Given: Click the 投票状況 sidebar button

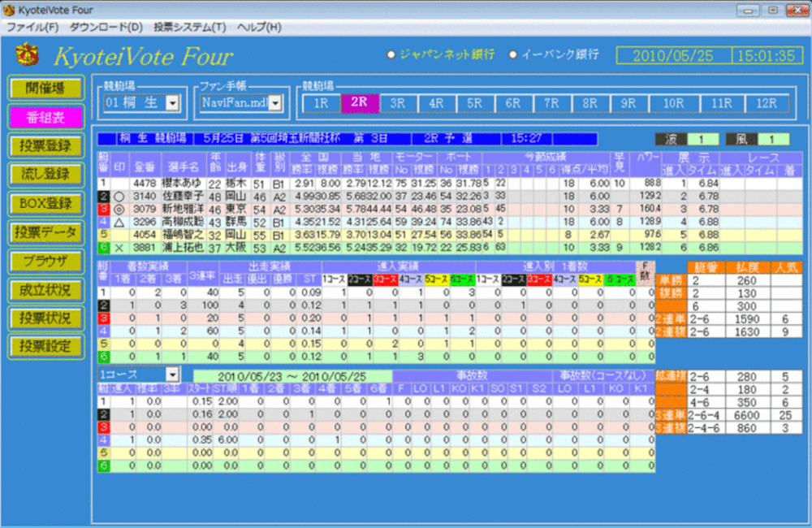Looking at the screenshot, I should pos(45,318).
